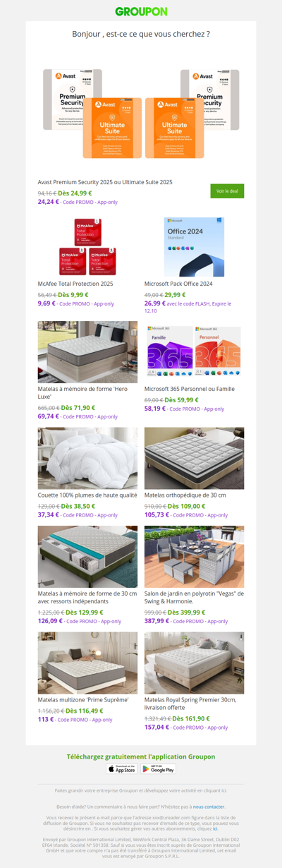282x868 pixels.
Task: Open the App Store download badge
Action: click(121, 768)
